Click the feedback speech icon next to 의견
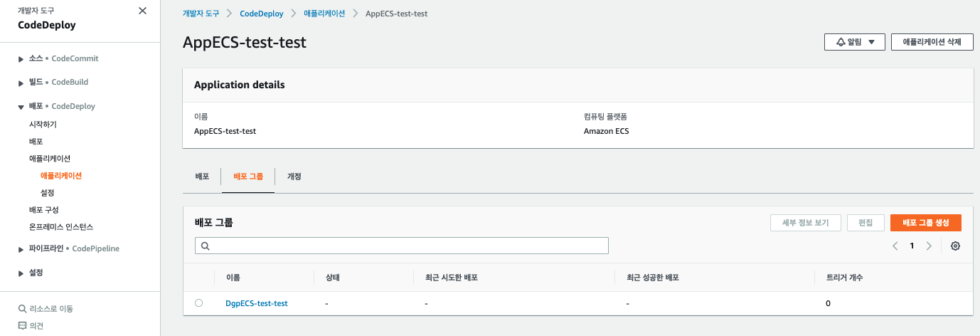 click(22, 326)
